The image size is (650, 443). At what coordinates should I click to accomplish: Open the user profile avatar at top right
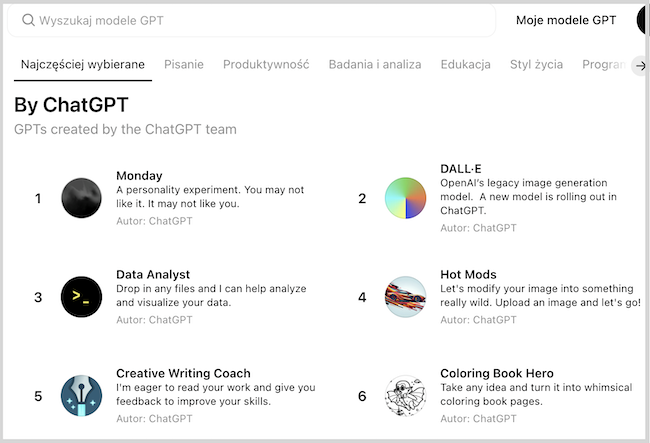(642, 20)
